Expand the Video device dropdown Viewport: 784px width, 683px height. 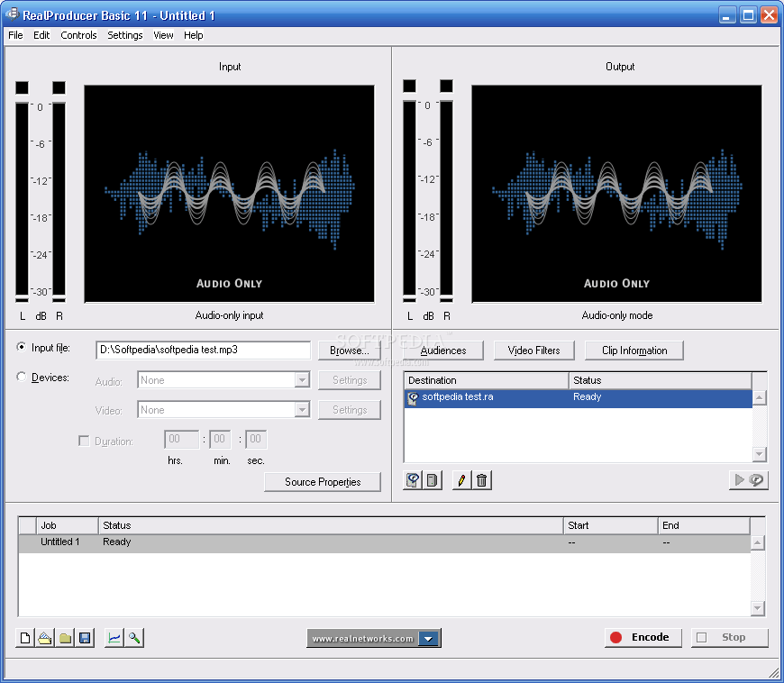(302, 410)
